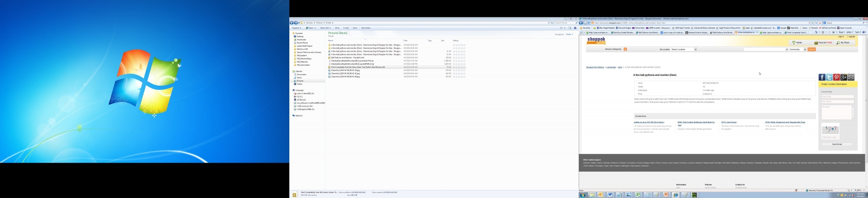Image resolution: width=868 pixels, height=198 pixels.
Task: Click the Explorer help question mark icon
Action: [x=575, y=28]
